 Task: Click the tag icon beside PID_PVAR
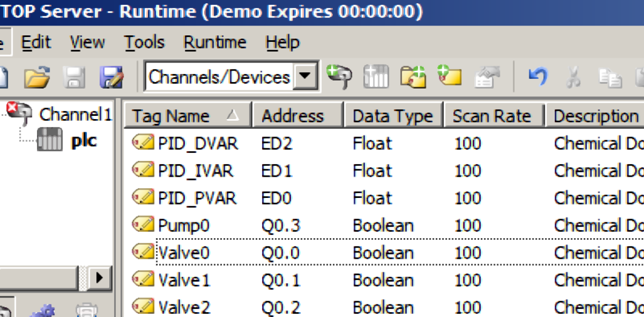(143, 197)
